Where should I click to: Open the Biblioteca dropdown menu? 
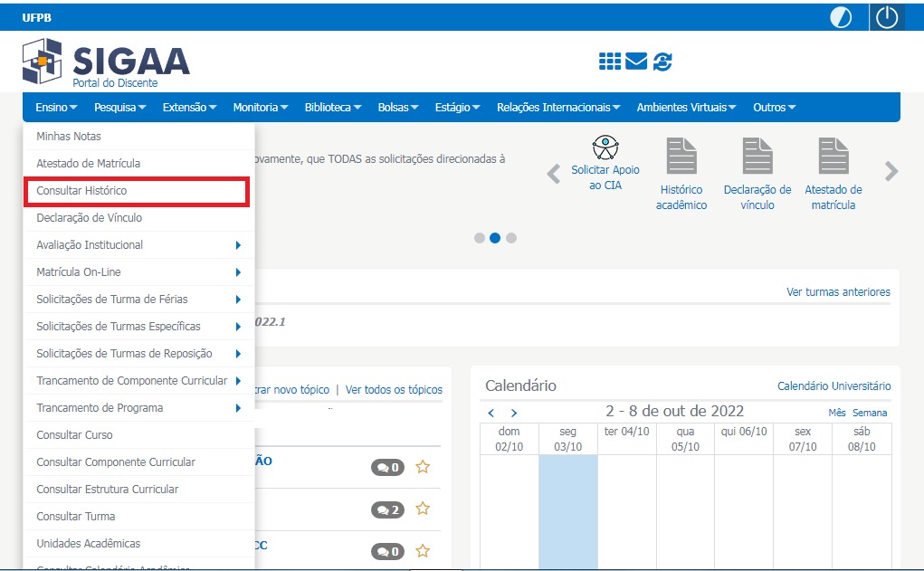332,108
